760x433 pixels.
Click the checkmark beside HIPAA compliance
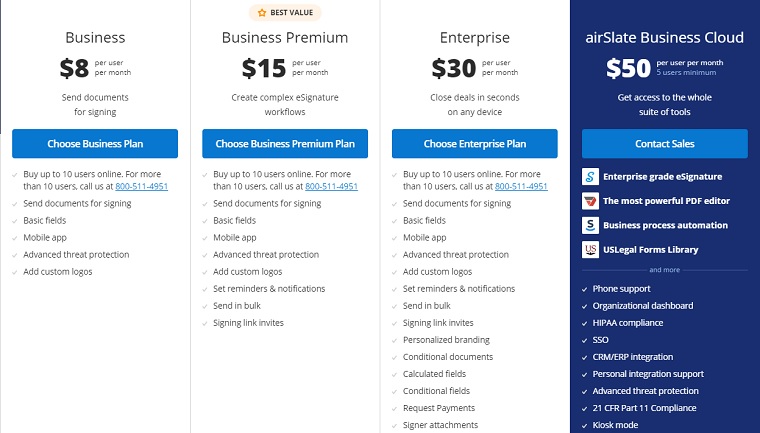pos(585,323)
